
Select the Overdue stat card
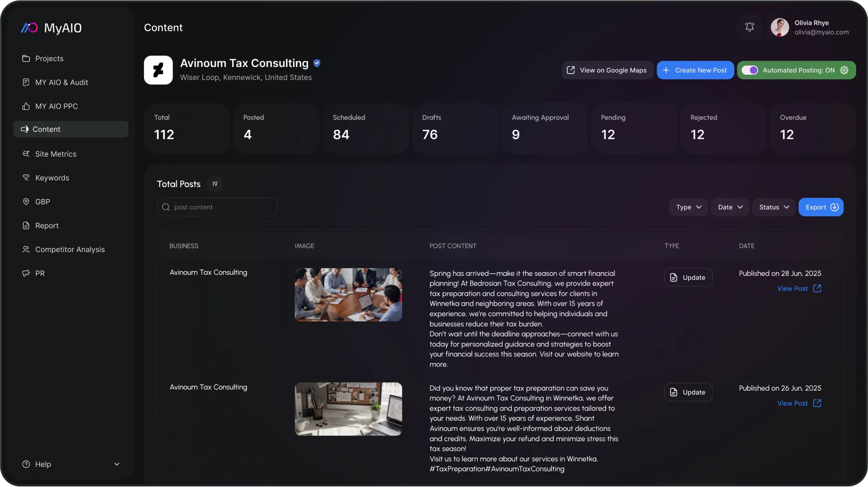813,129
